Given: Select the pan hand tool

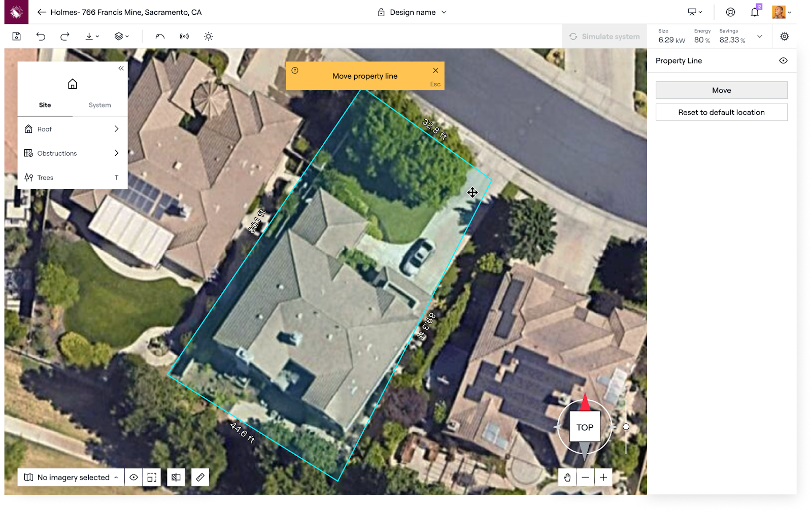Looking at the screenshot, I should pos(567,477).
